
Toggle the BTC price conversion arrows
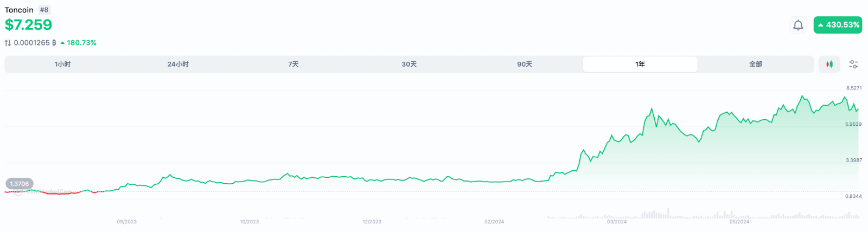click(8, 43)
